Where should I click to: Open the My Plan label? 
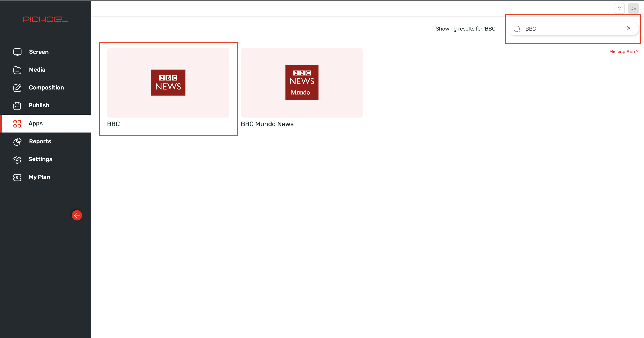[x=39, y=177]
